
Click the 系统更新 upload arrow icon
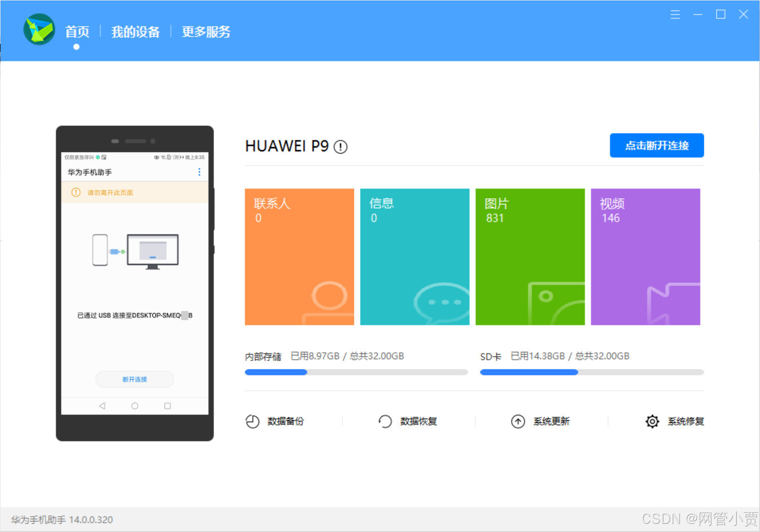518,421
